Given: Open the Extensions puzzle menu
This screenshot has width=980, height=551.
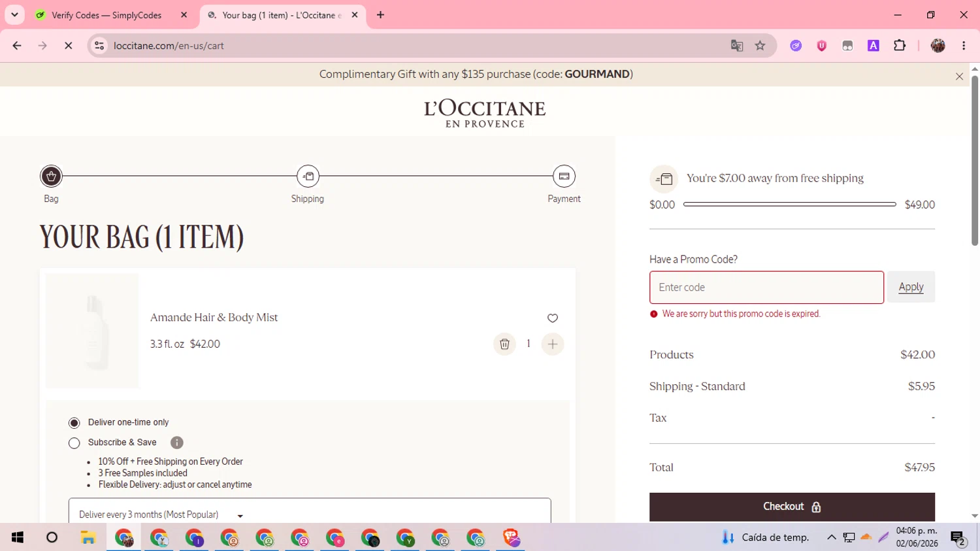Looking at the screenshot, I should (900, 46).
